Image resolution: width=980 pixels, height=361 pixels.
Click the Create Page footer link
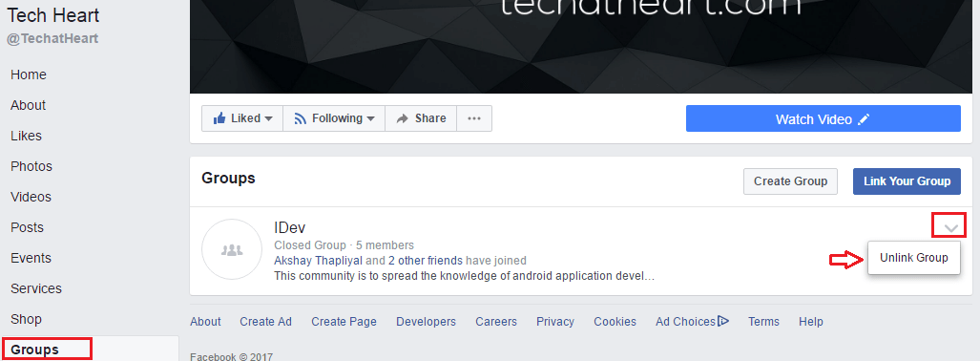tap(344, 322)
